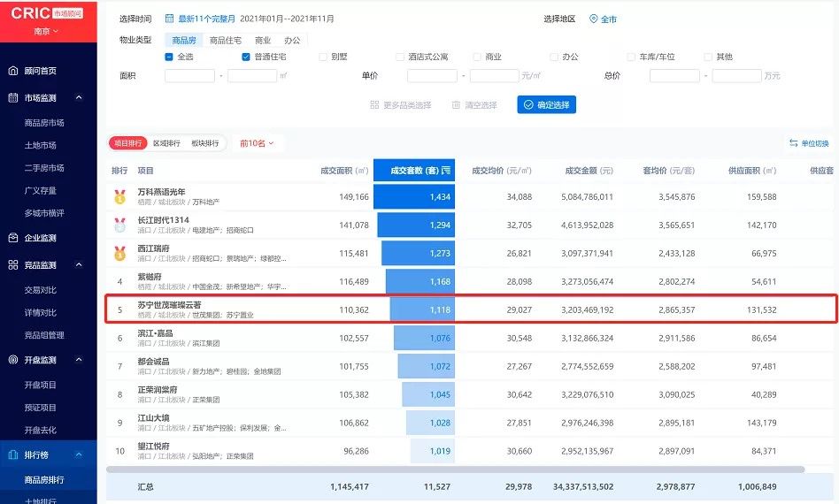Click the calendar icon beside 最新11个完整月
839x504 pixels.
(169, 19)
